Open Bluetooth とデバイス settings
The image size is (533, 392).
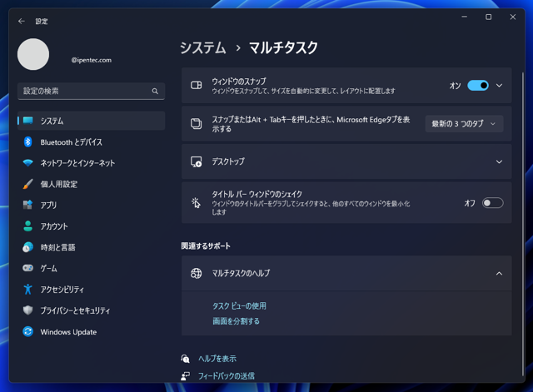point(91,142)
